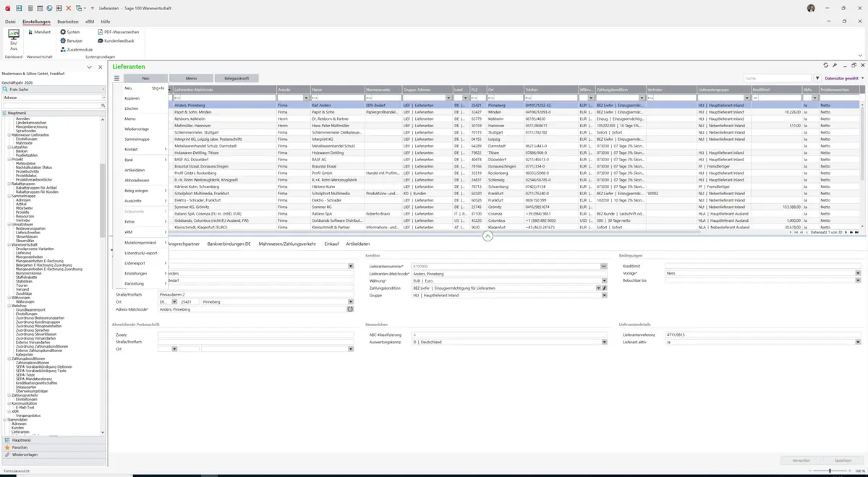Click the filter funnel icon beside Suche
Image resolution: width=868 pixels, height=477 pixels.
(817, 78)
